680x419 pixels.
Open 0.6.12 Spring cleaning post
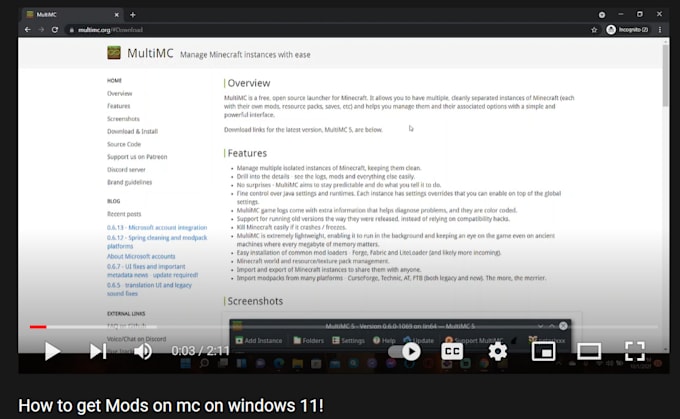click(x=157, y=242)
